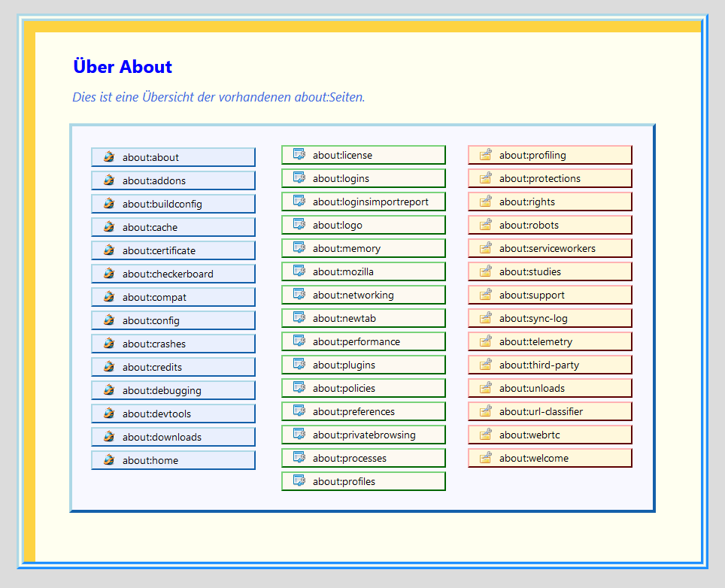Click the Über About heading

(123, 67)
